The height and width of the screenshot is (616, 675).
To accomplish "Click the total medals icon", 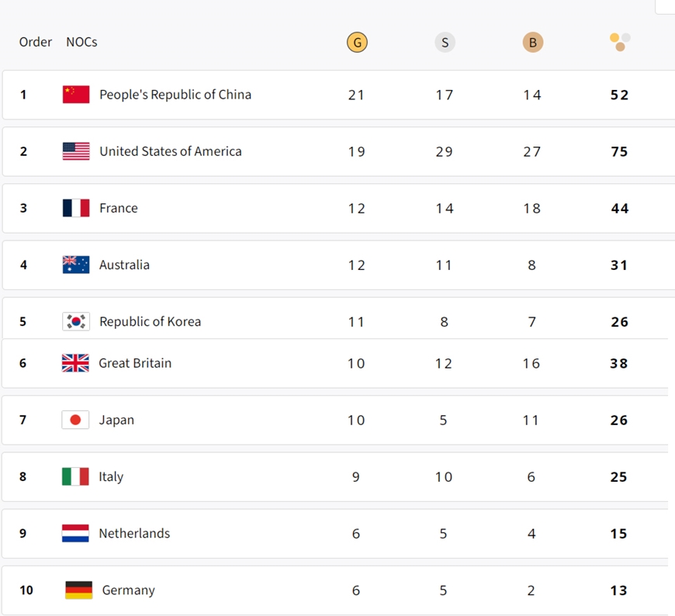I will point(620,42).
